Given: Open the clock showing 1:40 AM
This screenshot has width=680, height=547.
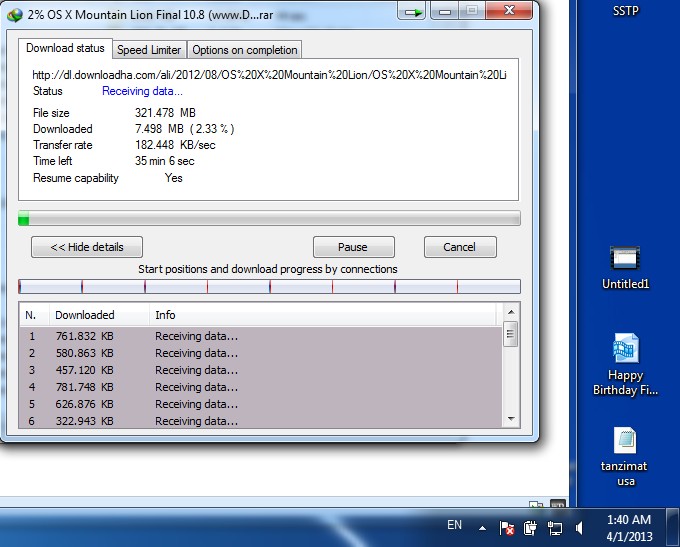Looking at the screenshot, I should click(x=629, y=528).
